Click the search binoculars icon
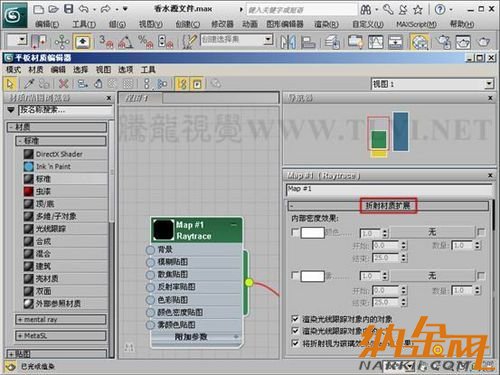The height and width of the screenshot is (375, 500). point(366,10)
